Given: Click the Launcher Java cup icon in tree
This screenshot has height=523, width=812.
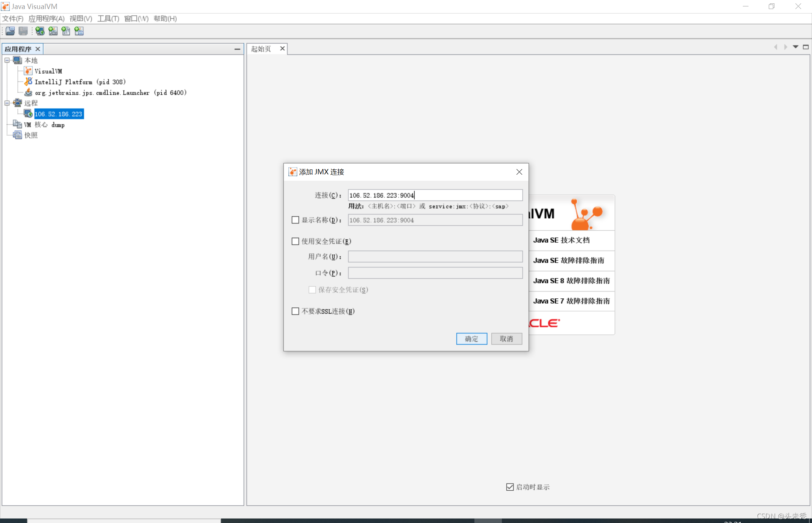Looking at the screenshot, I should (28, 92).
